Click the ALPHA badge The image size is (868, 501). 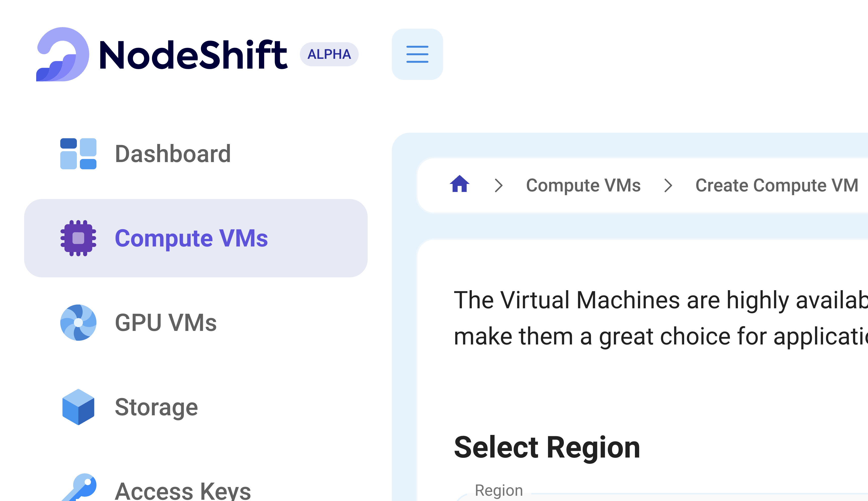(x=329, y=54)
